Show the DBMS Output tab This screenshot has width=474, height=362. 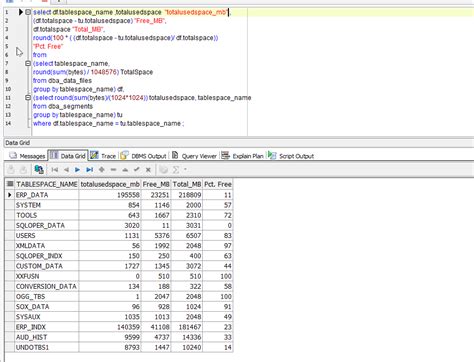(143, 156)
